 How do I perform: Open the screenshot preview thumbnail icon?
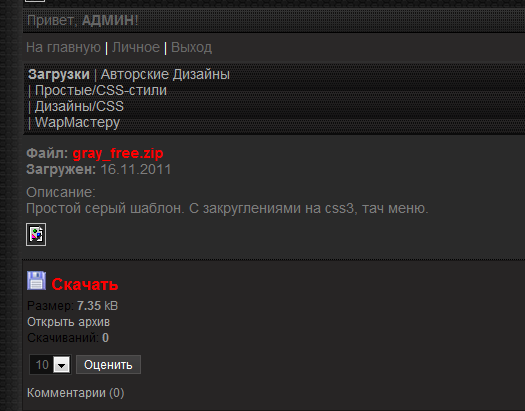(36, 234)
